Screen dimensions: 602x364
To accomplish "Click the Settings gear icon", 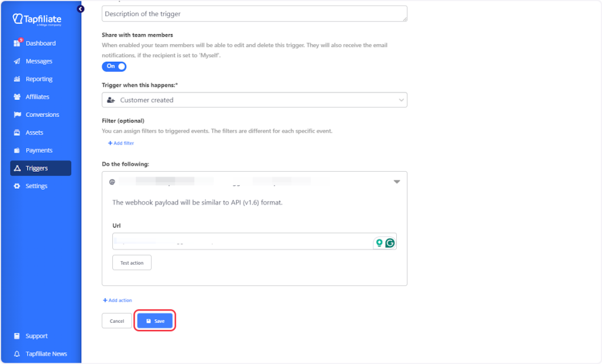I will tap(17, 186).
